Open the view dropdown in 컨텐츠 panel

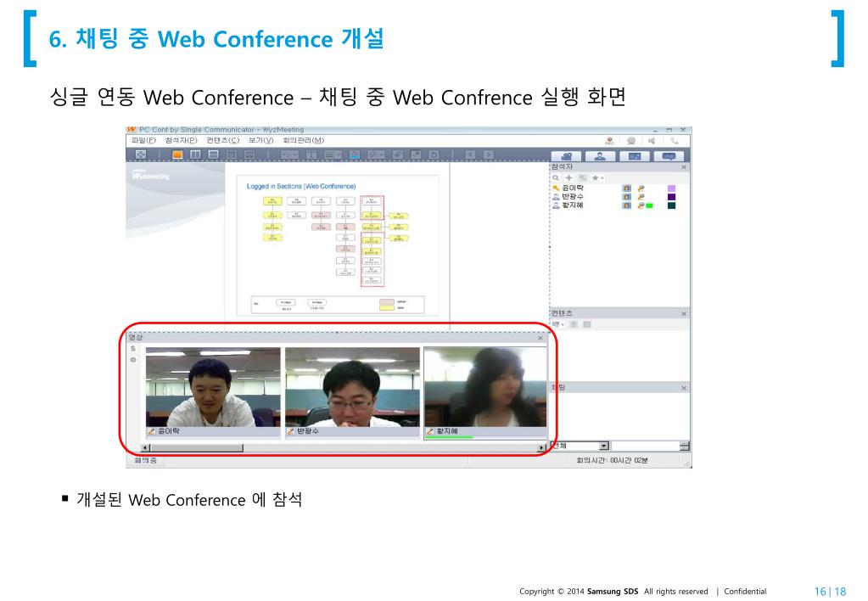tap(558, 324)
